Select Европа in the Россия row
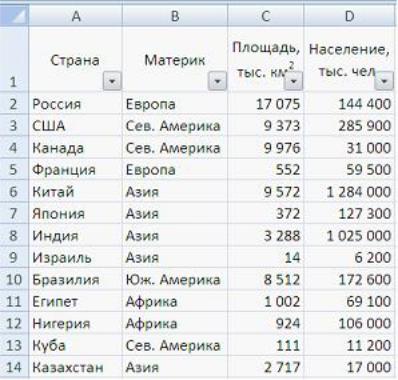 coord(175,104)
